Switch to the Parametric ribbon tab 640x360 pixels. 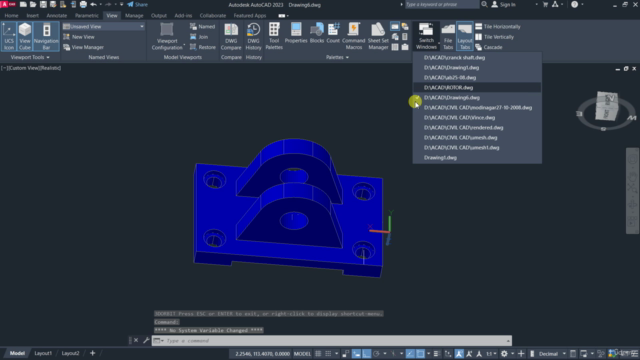click(87, 16)
